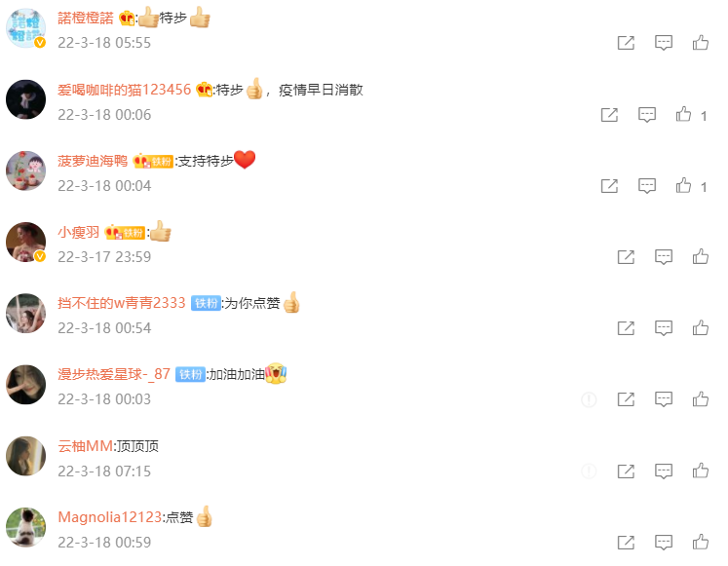
Task: Open username link 爱喝咖啡的猫123456
Action: click(125, 90)
